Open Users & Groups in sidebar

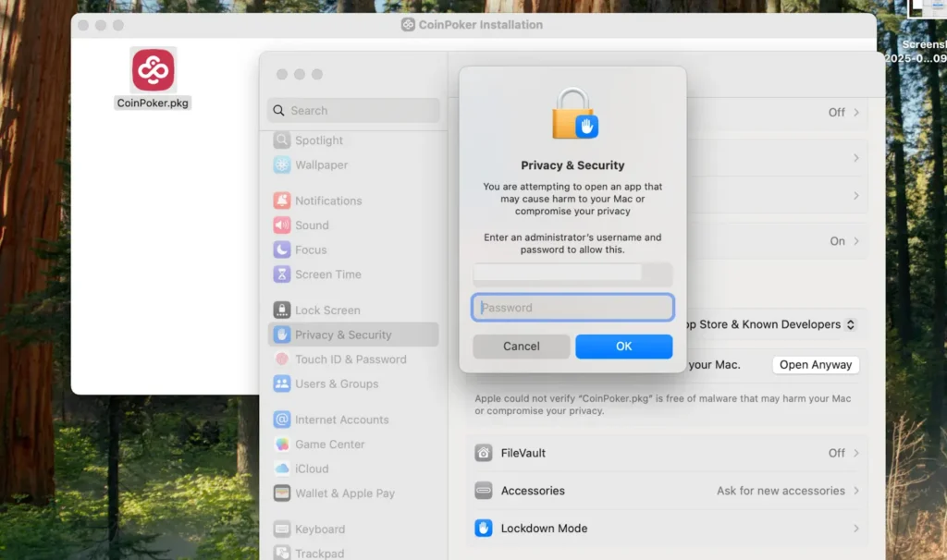336,383
